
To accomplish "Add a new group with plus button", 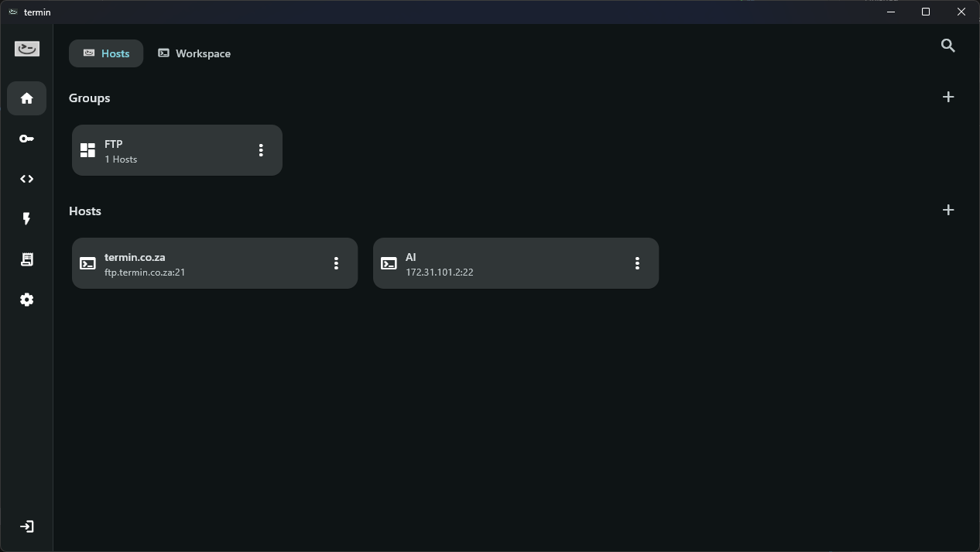I will pyautogui.click(x=948, y=97).
